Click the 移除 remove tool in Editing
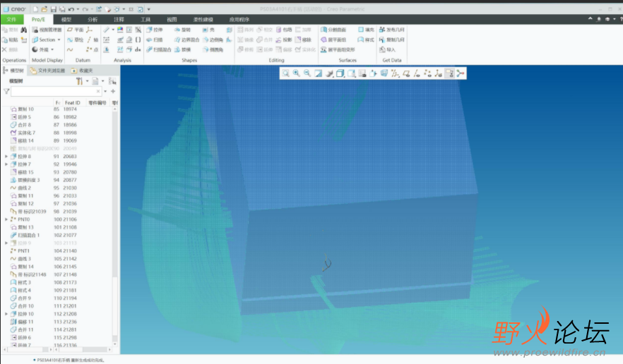Viewport: 623px width, 364px height. (304, 40)
